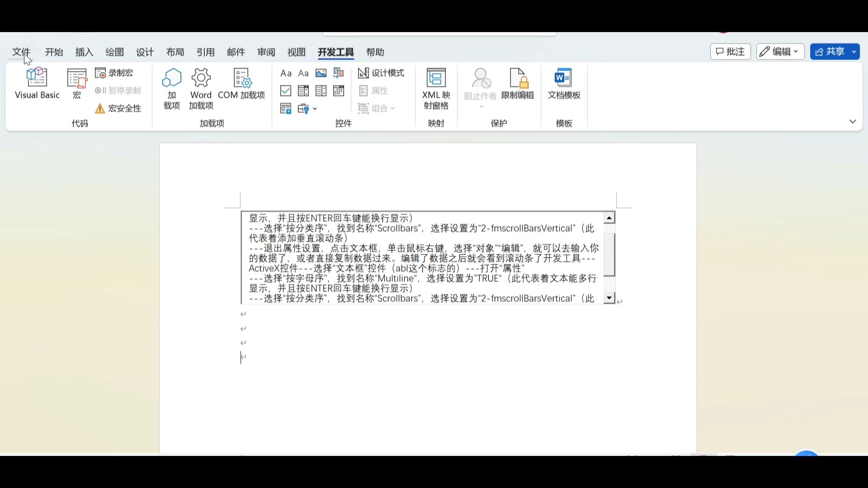Click the line mentioning "Multiline" in text box

423,278
